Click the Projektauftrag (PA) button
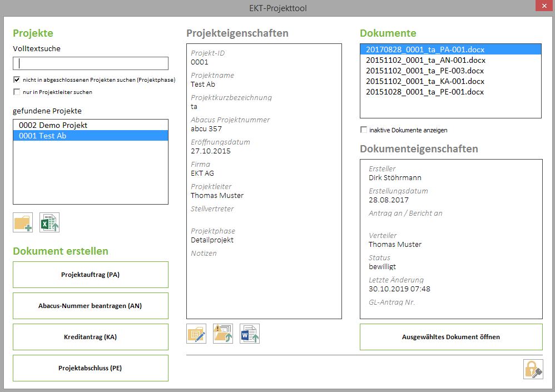Image resolution: width=555 pixels, height=392 pixels. (91, 275)
